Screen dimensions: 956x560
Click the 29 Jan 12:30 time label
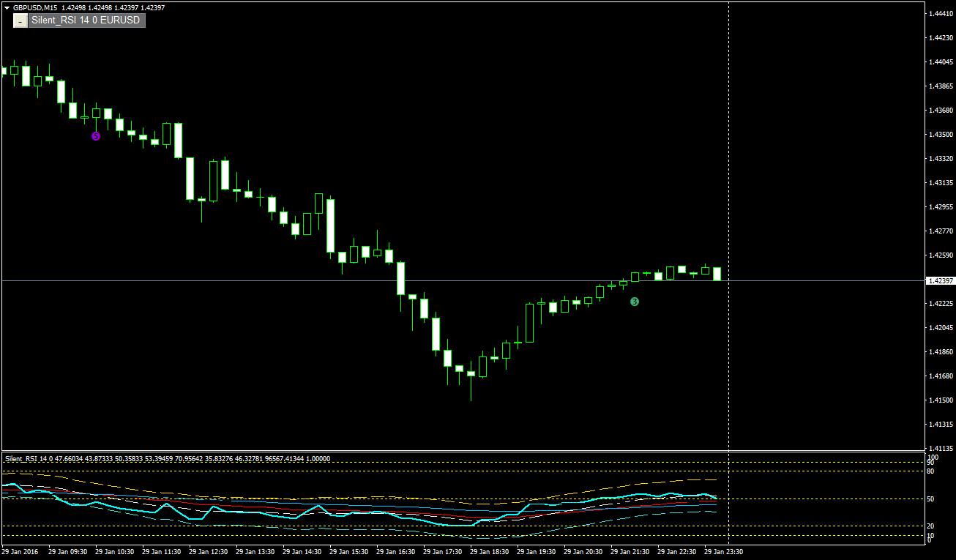click(208, 552)
